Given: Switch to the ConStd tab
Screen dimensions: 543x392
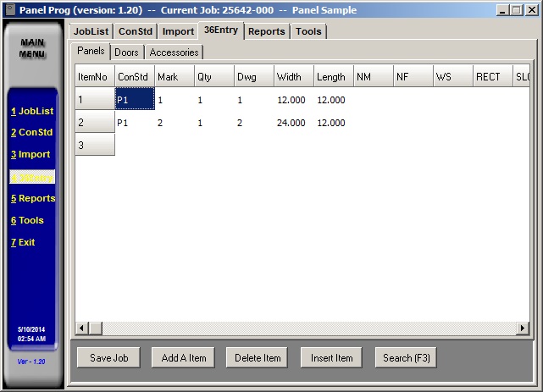Looking at the screenshot, I should click(135, 31).
